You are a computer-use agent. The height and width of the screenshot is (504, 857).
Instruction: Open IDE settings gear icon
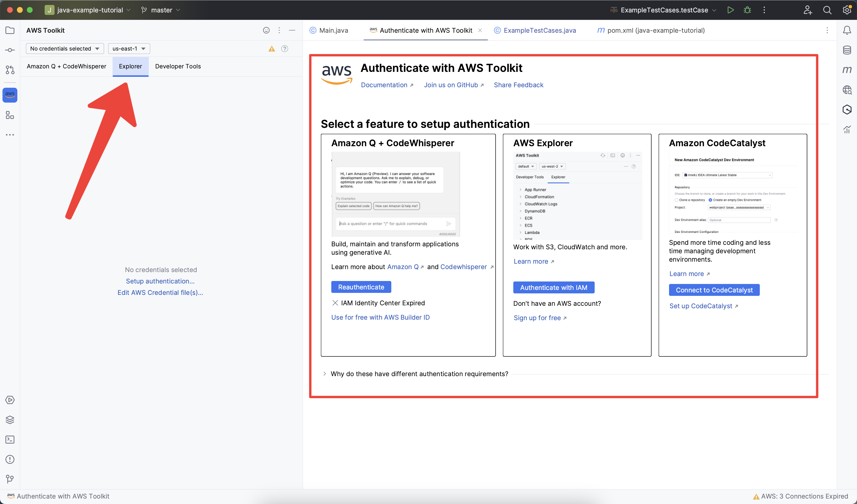[847, 10]
